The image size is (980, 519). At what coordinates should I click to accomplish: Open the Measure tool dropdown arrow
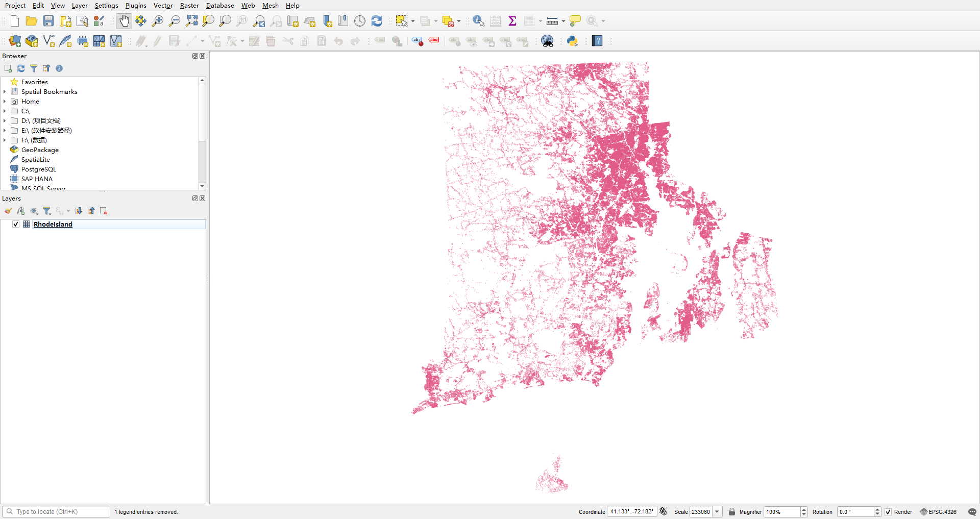563,21
